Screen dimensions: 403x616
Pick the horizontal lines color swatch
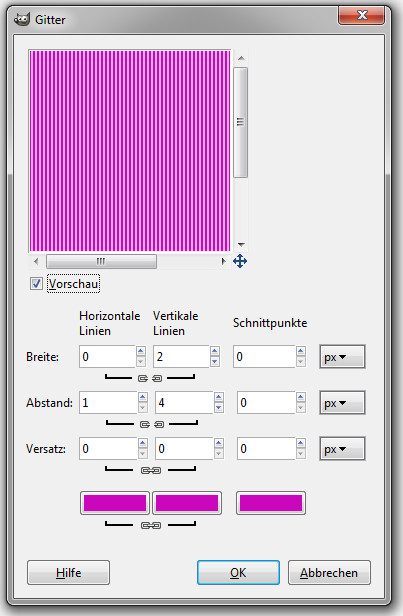click(115, 503)
